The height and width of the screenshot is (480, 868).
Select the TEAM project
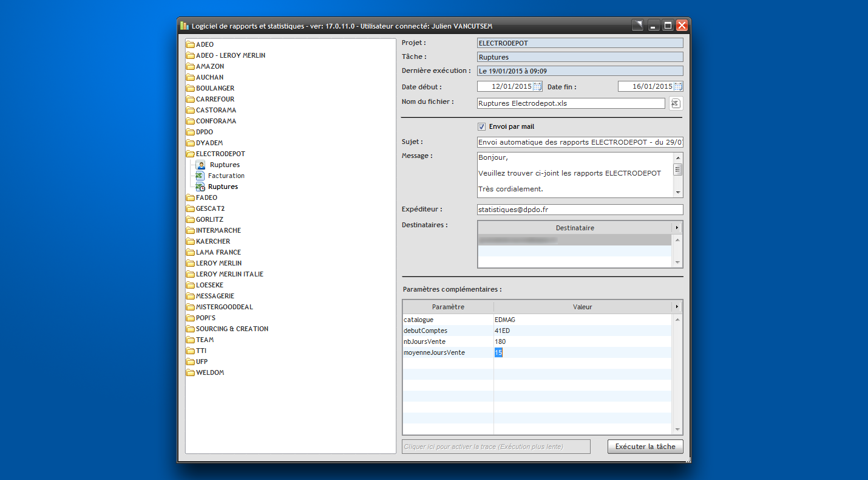[x=205, y=340]
